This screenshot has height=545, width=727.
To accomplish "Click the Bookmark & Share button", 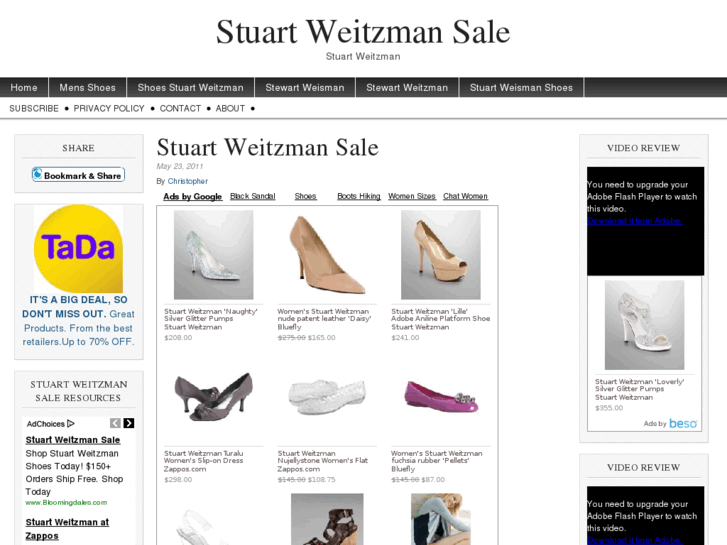I will point(78,175).
